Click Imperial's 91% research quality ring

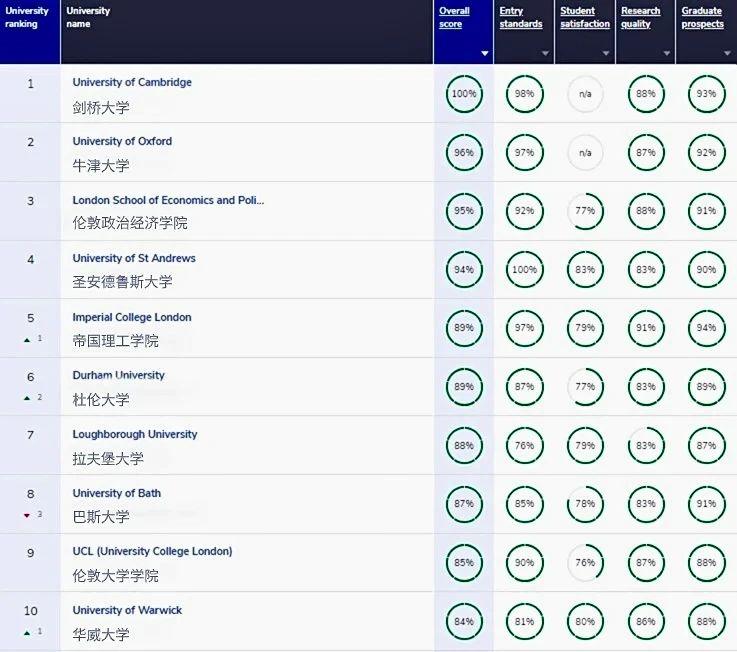[x=646, y=328]
